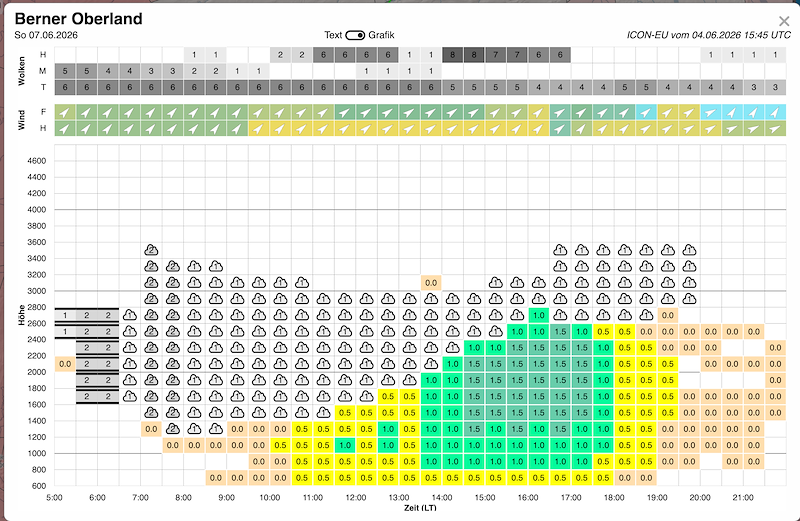
Task: Click the topmost green 1.0 cell at 16:00
Action: click(x=539, y=315)
